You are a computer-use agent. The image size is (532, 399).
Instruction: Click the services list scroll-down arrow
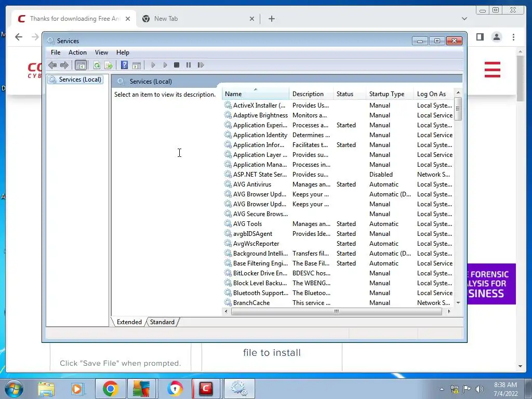(458, 303)
